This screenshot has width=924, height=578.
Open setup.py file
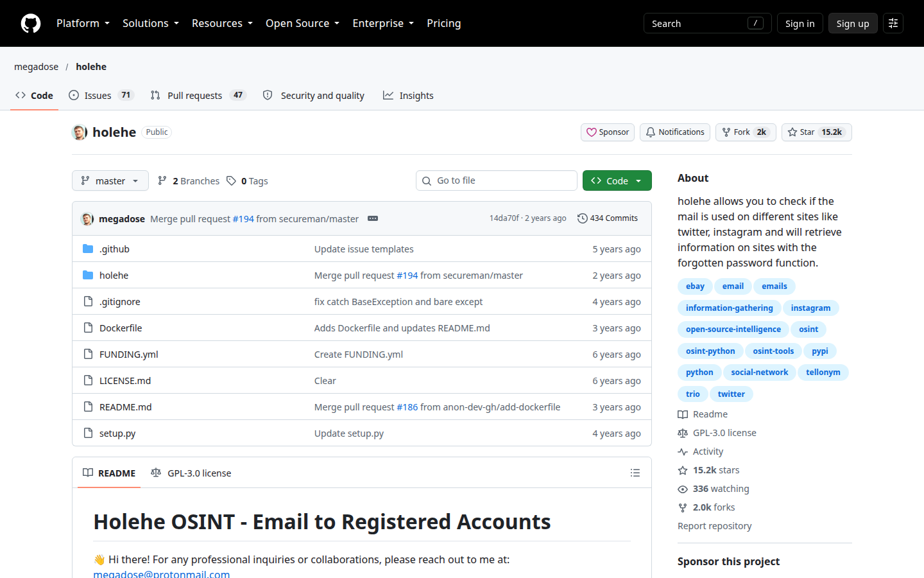[x=117, y=433]
